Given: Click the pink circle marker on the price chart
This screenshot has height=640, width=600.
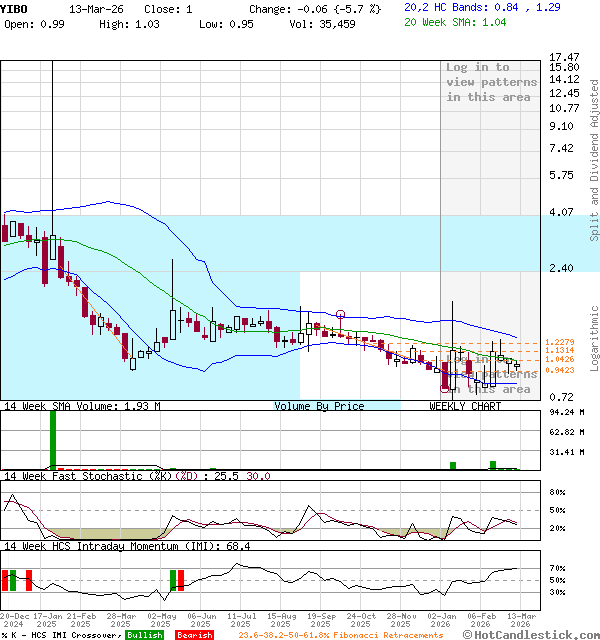Looking at the screenshot, I should 341,315.
